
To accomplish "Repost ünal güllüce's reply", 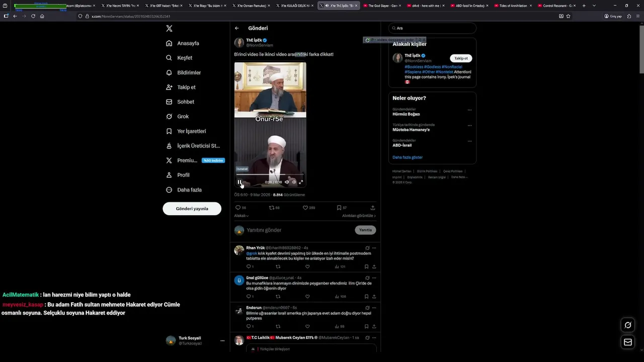I will tap(278, 297).
